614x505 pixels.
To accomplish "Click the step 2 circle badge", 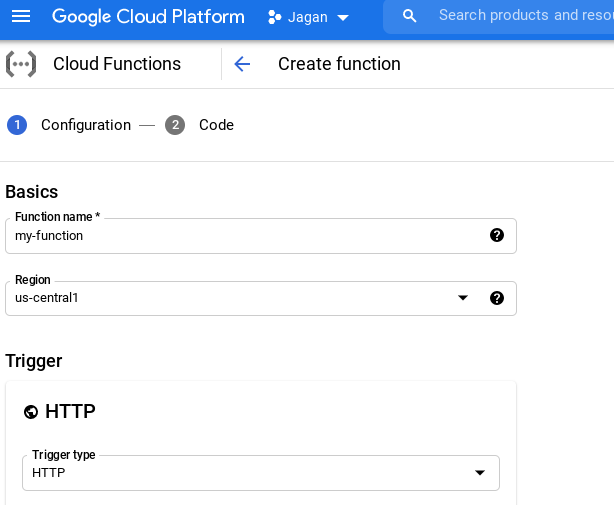I will click(x=175, y=125).
